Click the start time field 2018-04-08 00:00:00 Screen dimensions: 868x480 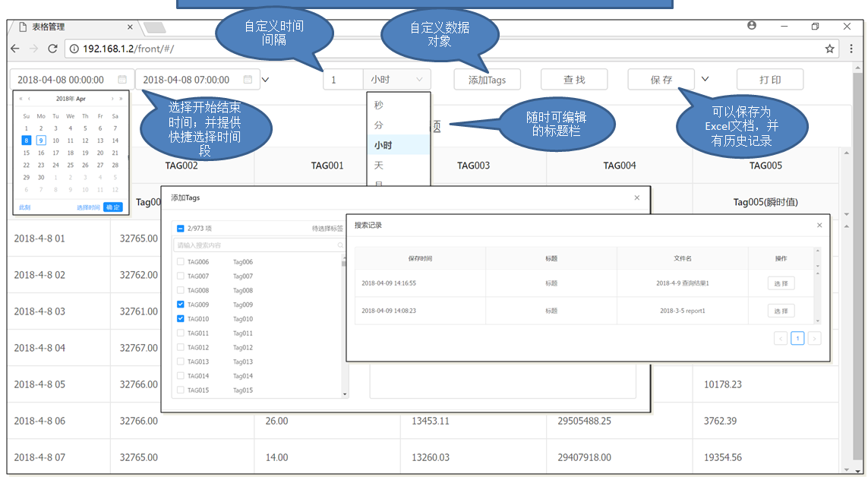tap(72, 80)
